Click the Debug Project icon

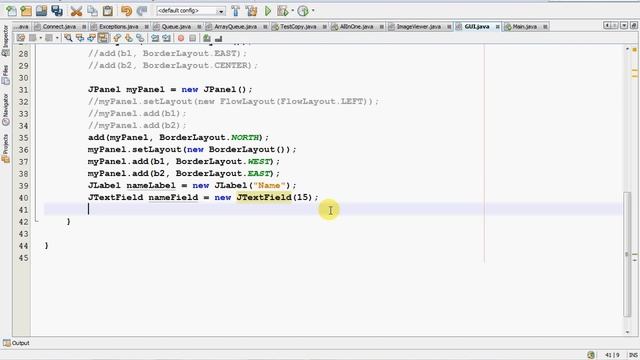pos(282,11)
